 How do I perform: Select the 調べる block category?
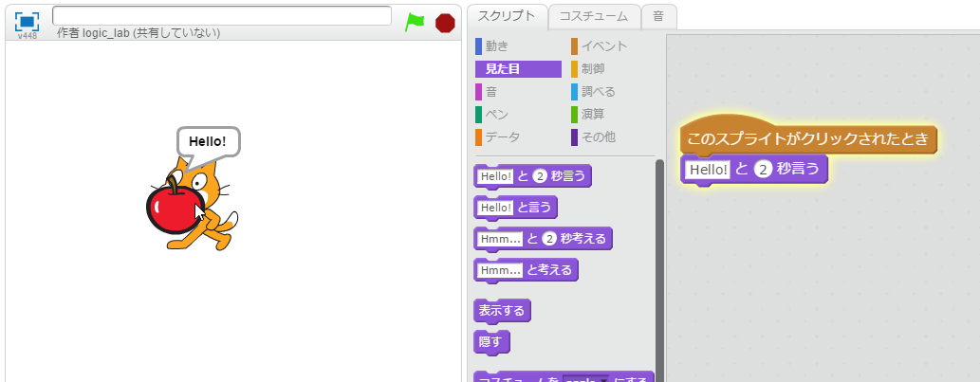598,92
